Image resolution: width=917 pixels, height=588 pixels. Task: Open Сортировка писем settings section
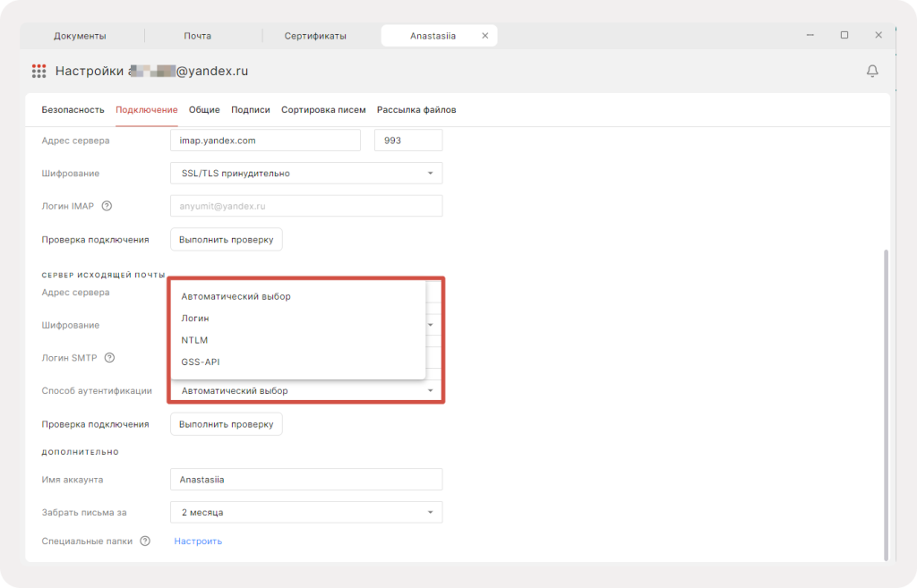point(323,110)
